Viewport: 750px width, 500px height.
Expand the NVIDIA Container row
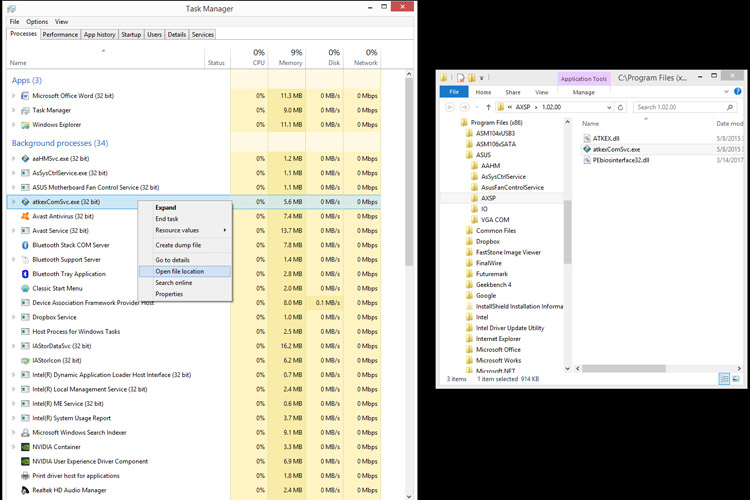(x=13, y=447)
